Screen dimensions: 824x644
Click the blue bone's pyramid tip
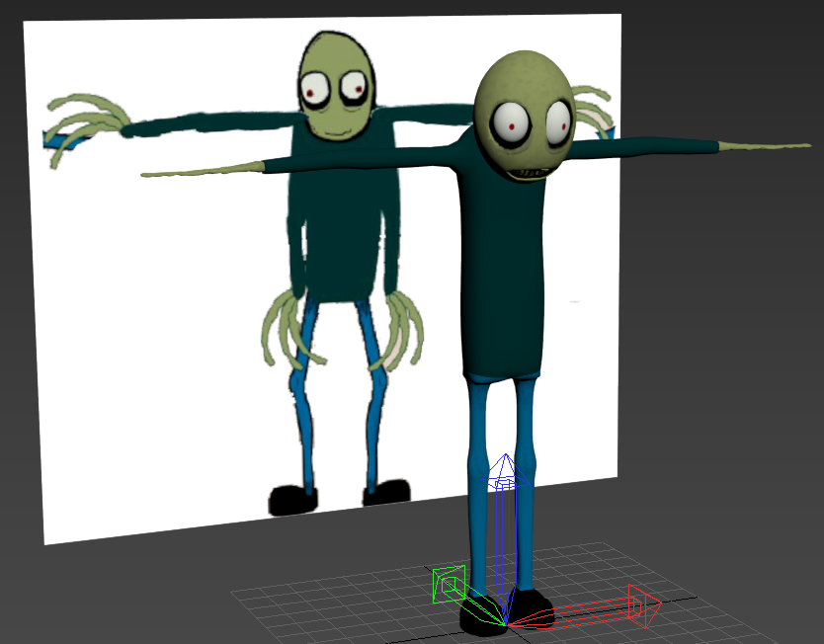506,469
